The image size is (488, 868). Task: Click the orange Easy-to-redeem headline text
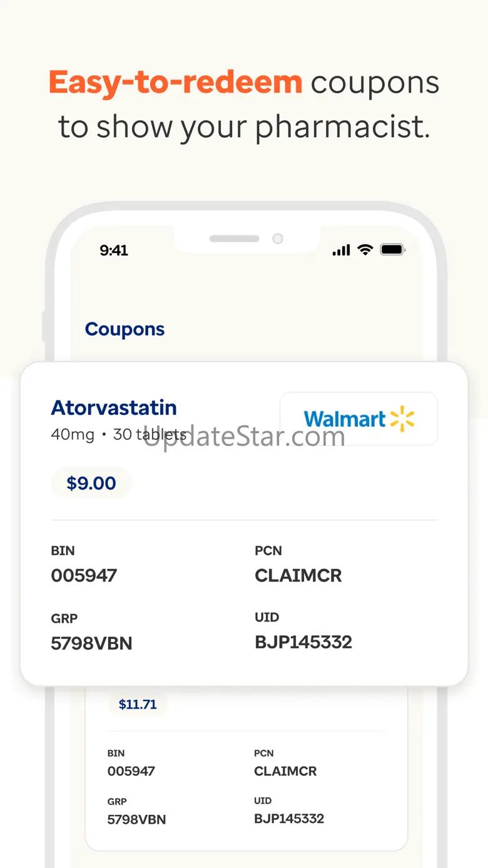click(175, 82)
